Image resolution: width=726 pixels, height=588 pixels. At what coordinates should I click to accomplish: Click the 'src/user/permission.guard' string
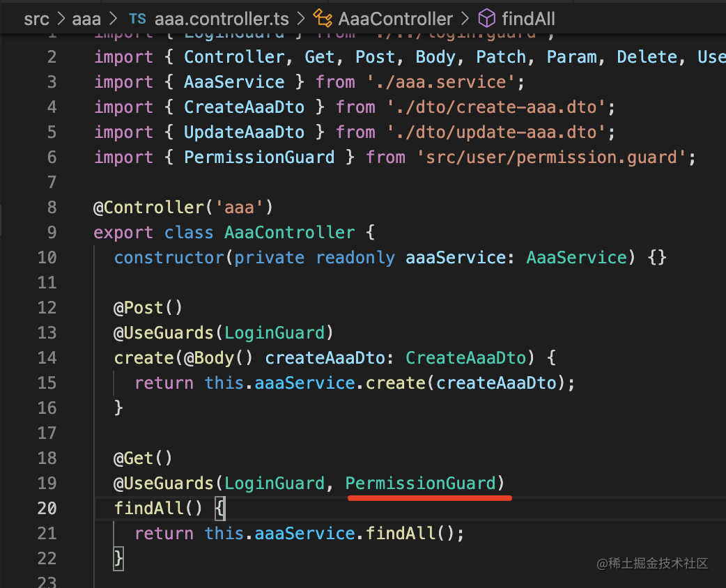(x=551, y=157)
